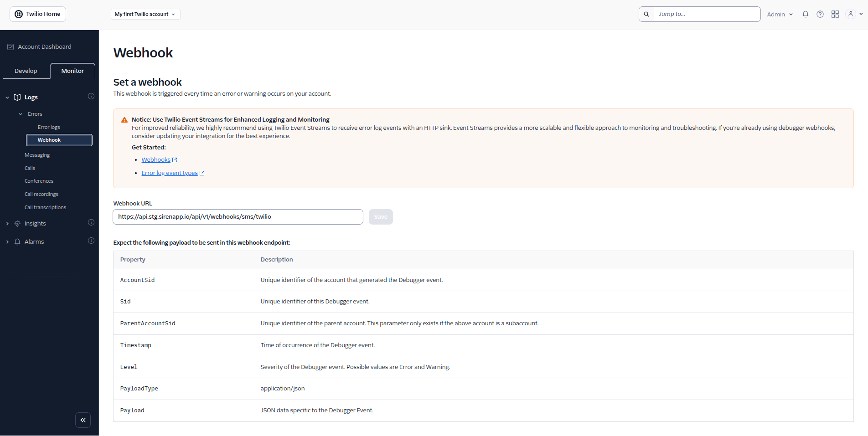Open the product switcher grid icon

(835, 14)
